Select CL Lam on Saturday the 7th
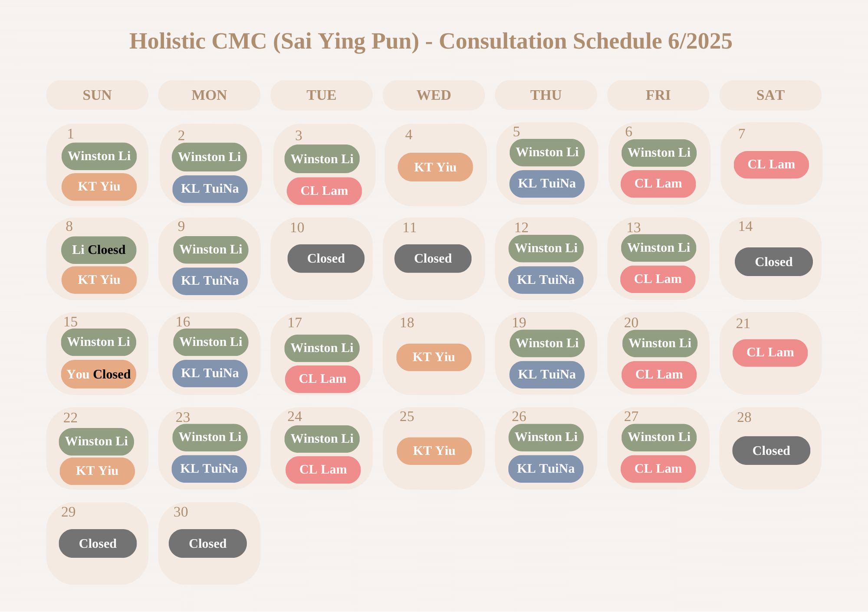 (771, 165)
